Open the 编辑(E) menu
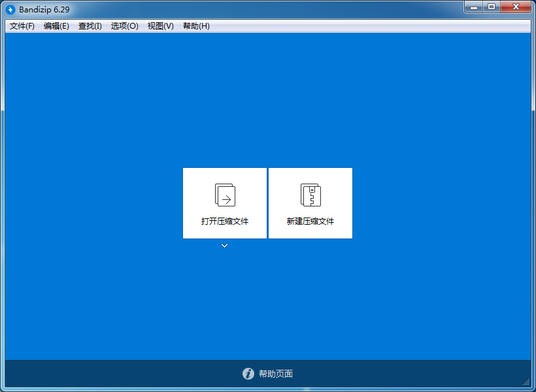This screenshot has height=392, width=536. (56, 26)
